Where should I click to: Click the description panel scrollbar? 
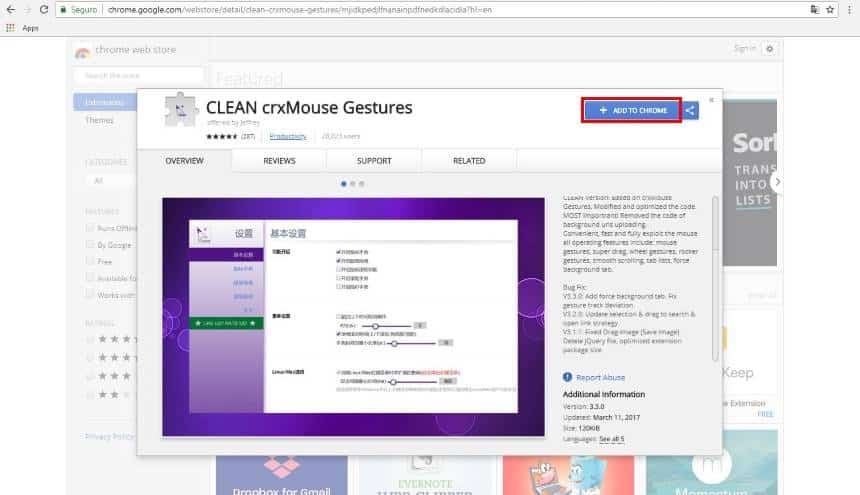715,278
